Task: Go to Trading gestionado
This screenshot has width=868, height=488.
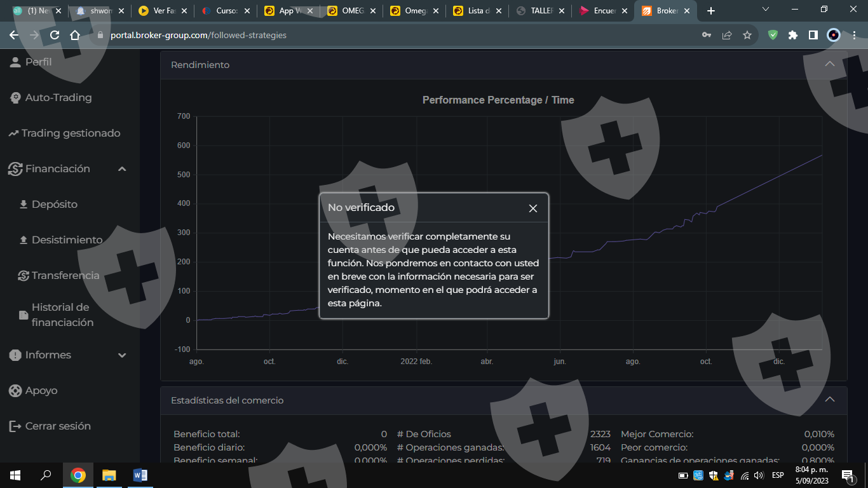Action: [70, 133]
